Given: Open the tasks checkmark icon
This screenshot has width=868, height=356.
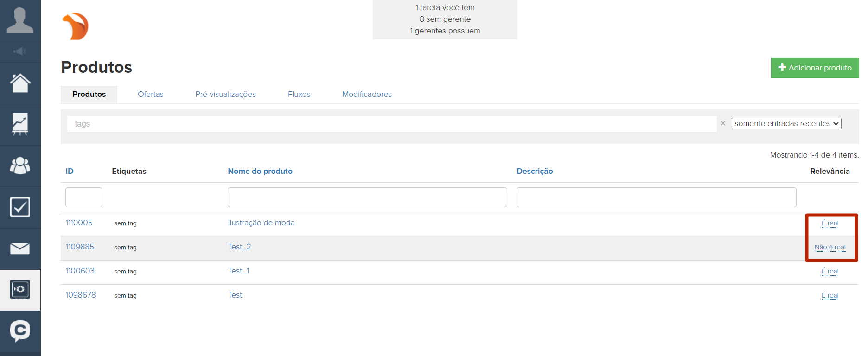Looking at the screenshot, I should tap(20, 207).
